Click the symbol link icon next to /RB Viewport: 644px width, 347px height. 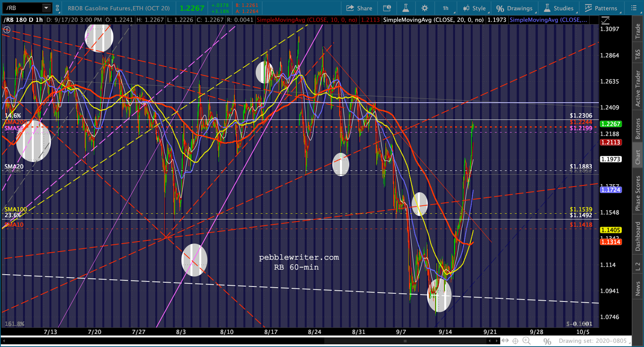pyautogui.click(x=57, y=8)
